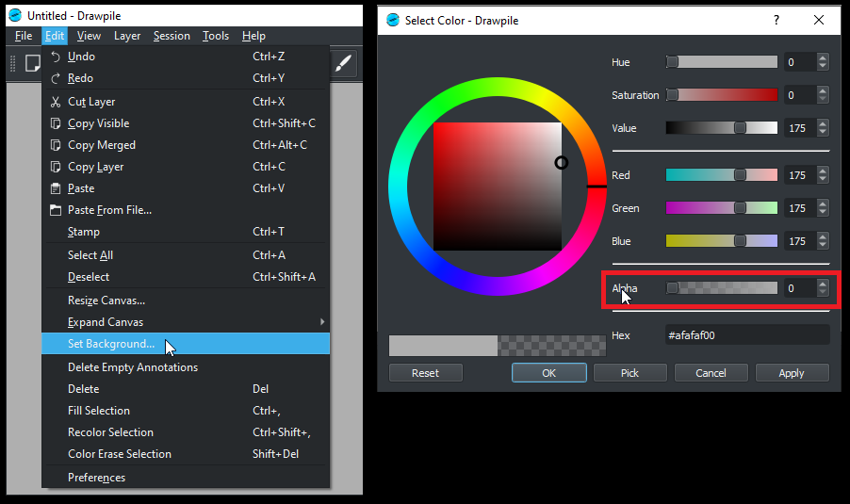Click the color wheel hue ring
The image size is (850, 504).
(x=498, y=87)
